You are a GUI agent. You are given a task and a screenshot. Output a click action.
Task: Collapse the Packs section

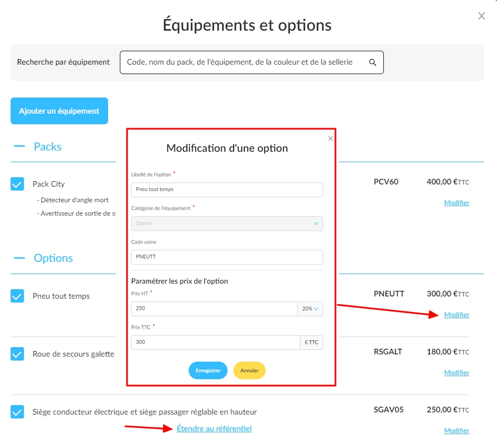[20, 146]
